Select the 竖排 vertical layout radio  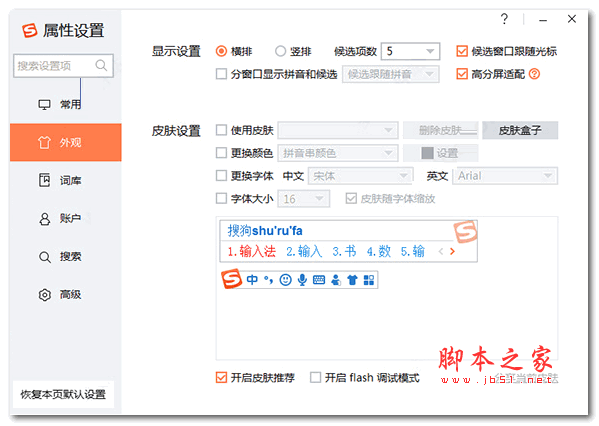[x=280, y=51]
